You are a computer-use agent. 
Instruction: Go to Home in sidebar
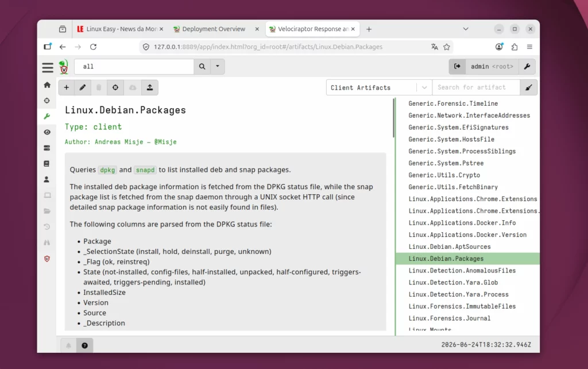(47, 85)
